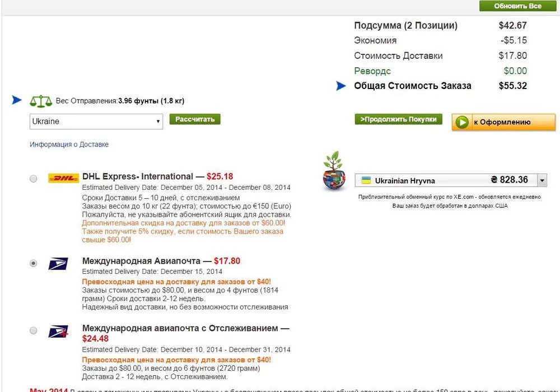Select Международная авиапочта с Отслеживанием radio

33,330
